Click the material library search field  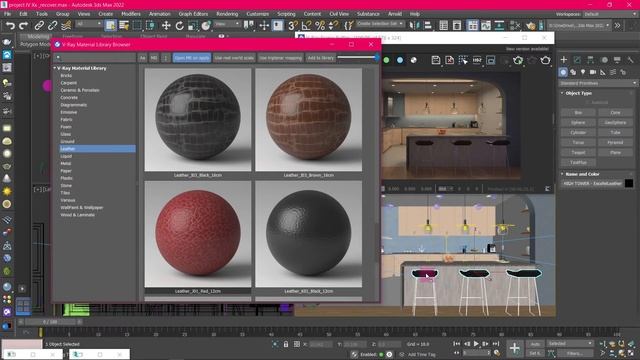pyautogui.click(x=95, y=58)
